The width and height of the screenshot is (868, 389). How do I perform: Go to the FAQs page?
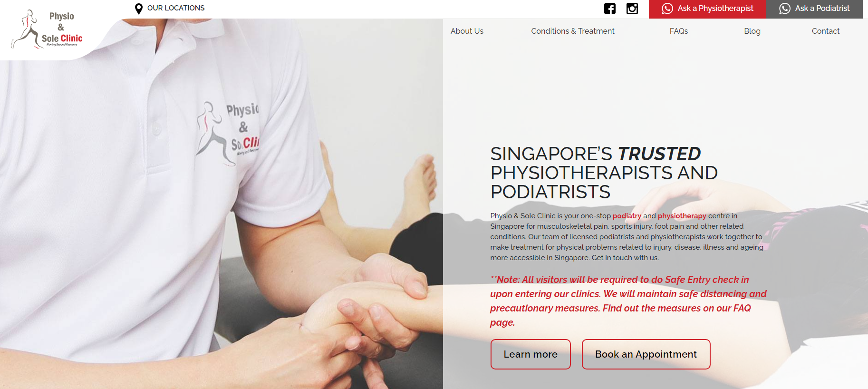tap(679, 31)
